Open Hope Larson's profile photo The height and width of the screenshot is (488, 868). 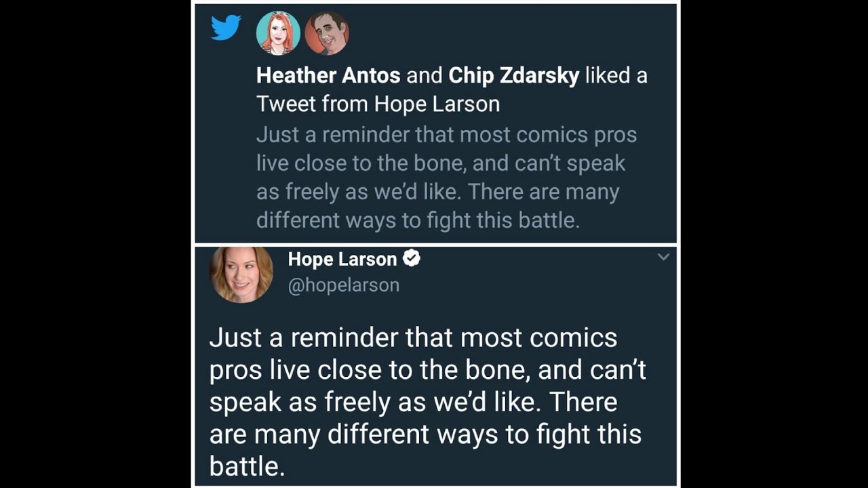[x=241, y=274]
